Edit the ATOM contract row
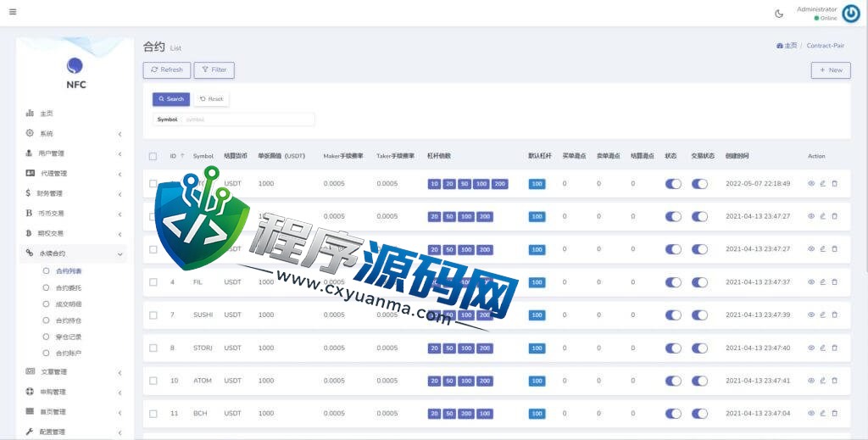Screen dimensions: 868x440 pos(822,381)
